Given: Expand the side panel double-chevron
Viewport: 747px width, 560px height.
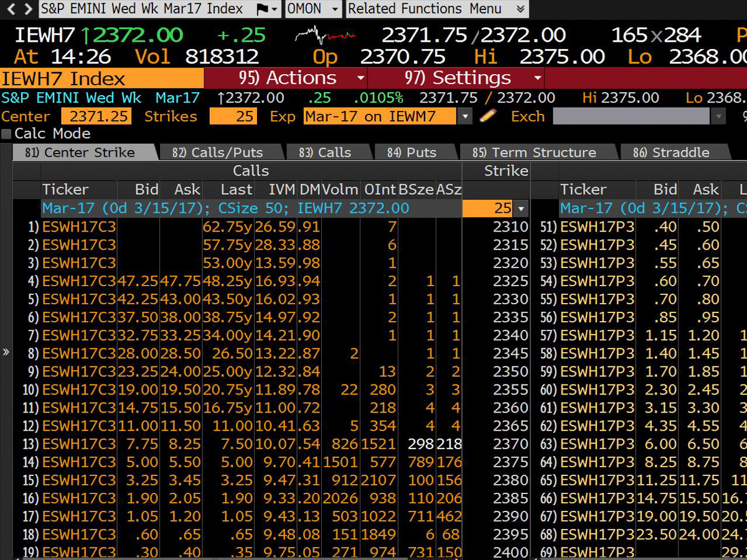Looking at the screenshot, I should pyautogui.click(x=6, y=352).
